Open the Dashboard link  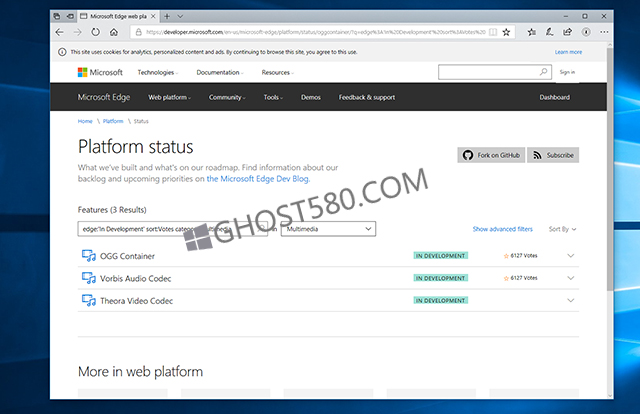pyautogui.click(x=554, y=97)
